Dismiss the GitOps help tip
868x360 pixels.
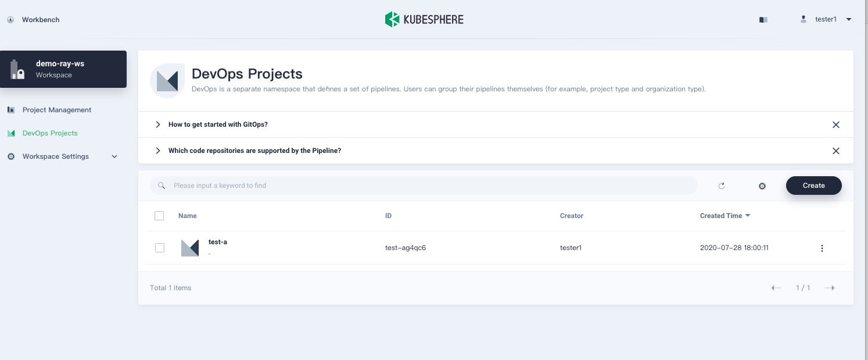[x=836, y=124]
